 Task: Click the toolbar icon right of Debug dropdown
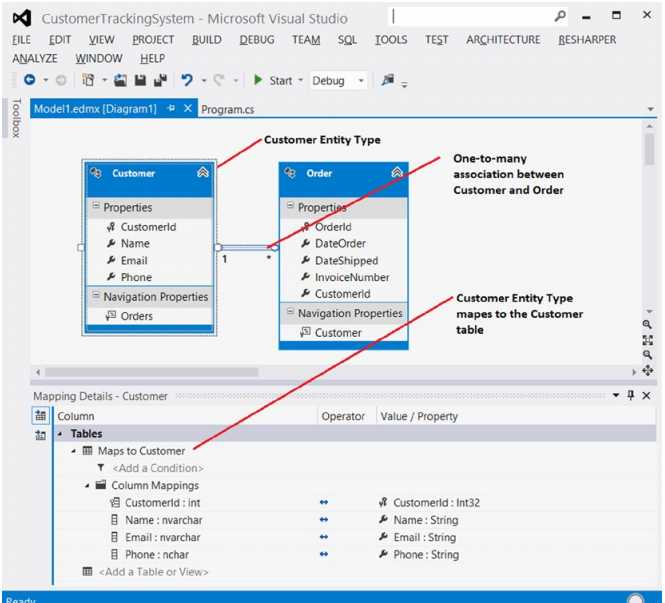point(388,80)
